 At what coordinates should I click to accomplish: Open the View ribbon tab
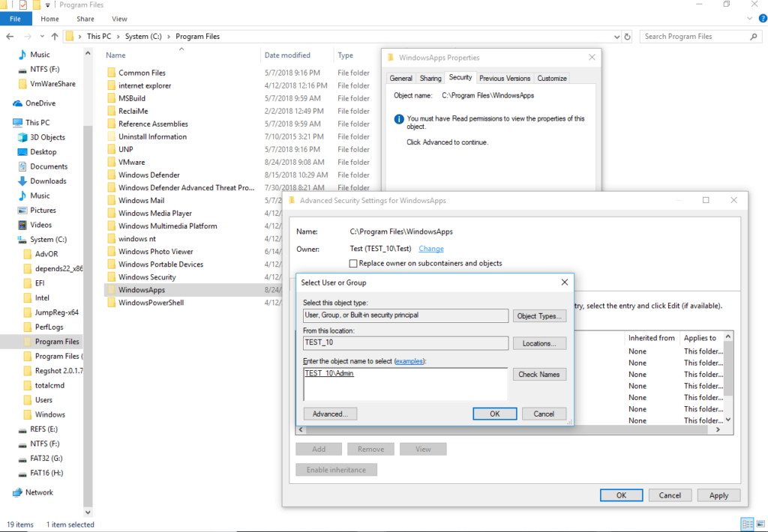coord(118,19)
